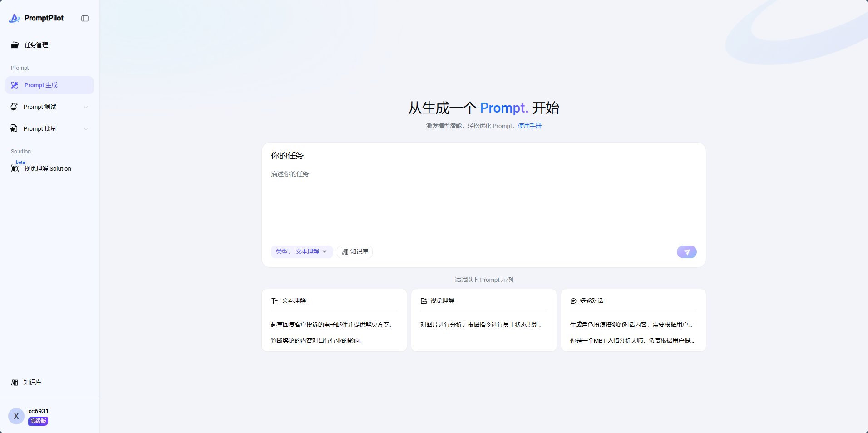Image resolution: width=868 pixels, height=433 pixels.
Task: Open 知识库 in sidebar bottom
Action: click(x=49, y=383)
